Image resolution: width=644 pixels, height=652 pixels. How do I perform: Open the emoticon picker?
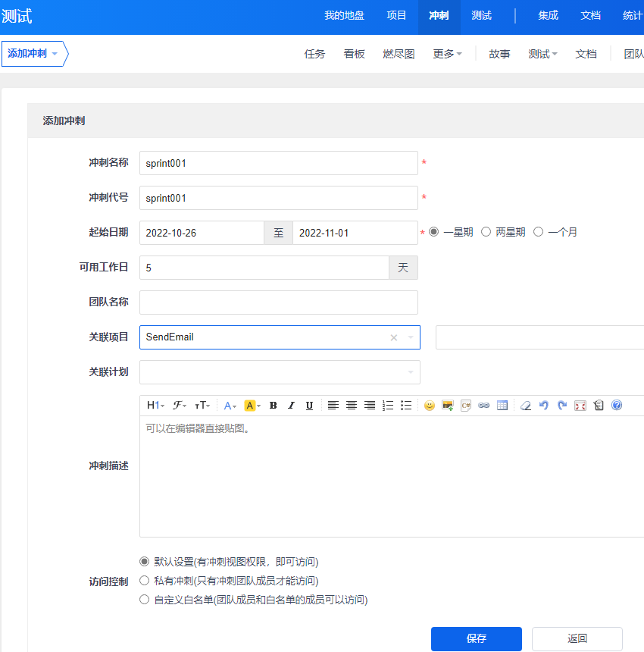pyautogui.click(x=429, y=406)
